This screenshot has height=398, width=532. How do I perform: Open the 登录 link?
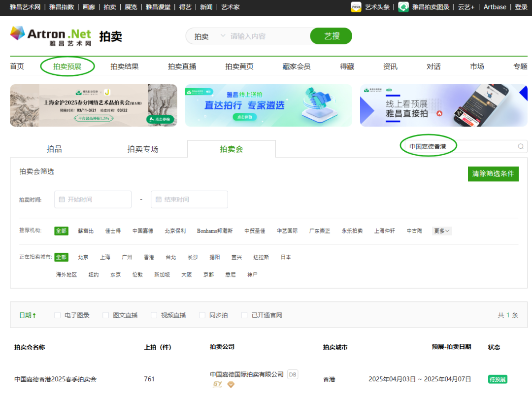(x=521, y=7)
